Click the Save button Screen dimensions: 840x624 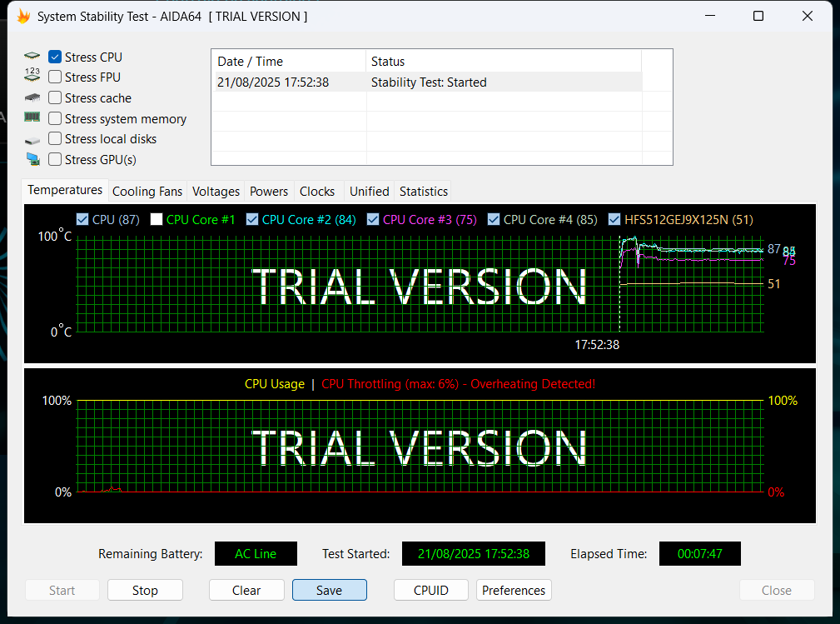[330, 590]
